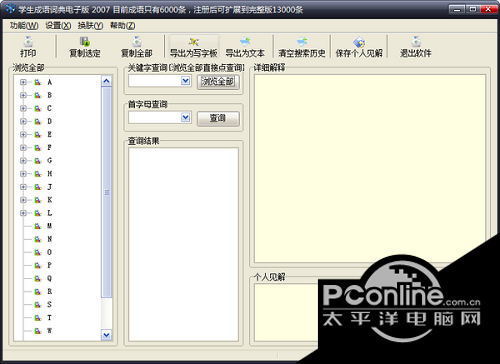
Task: Expand the L node in tree
Action: click(23, 213)
